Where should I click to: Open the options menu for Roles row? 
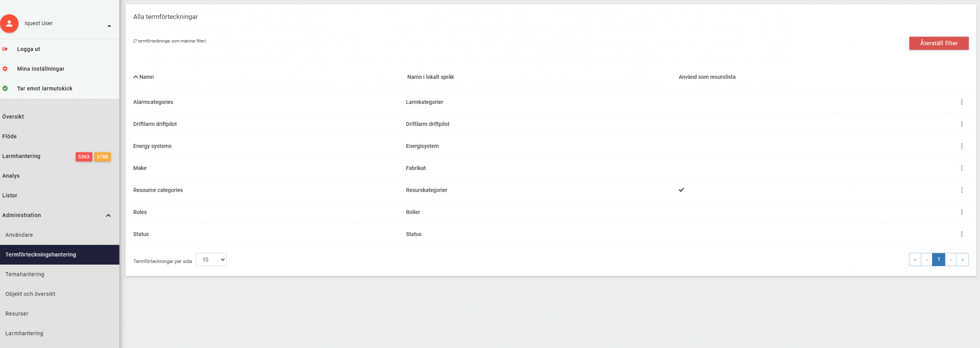click(x=961, y=212)
